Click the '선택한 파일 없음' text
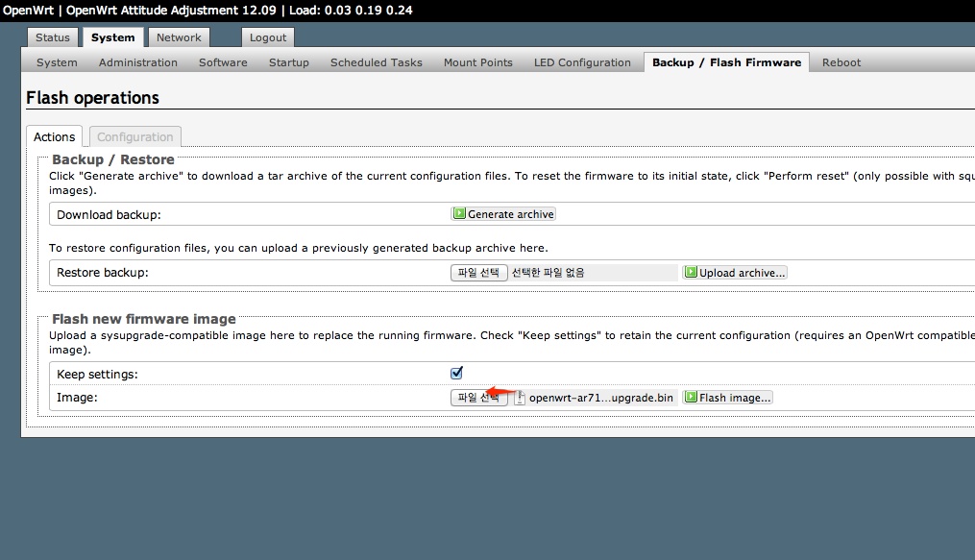 548,273
